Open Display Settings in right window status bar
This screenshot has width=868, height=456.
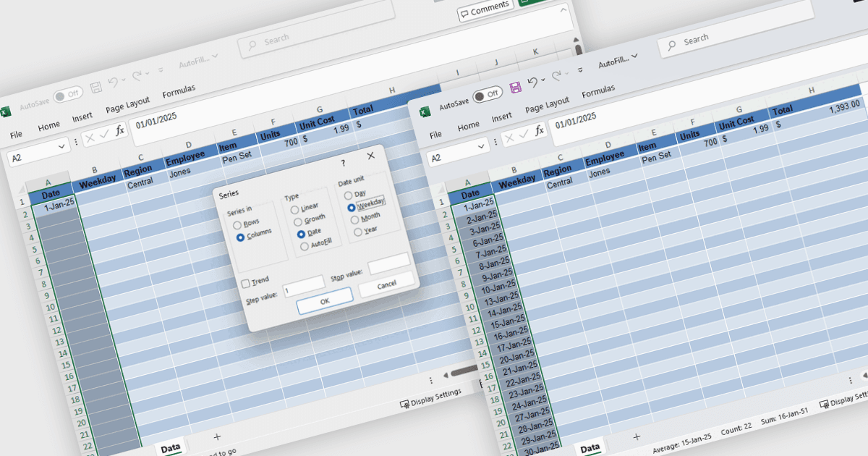point(845,401)
